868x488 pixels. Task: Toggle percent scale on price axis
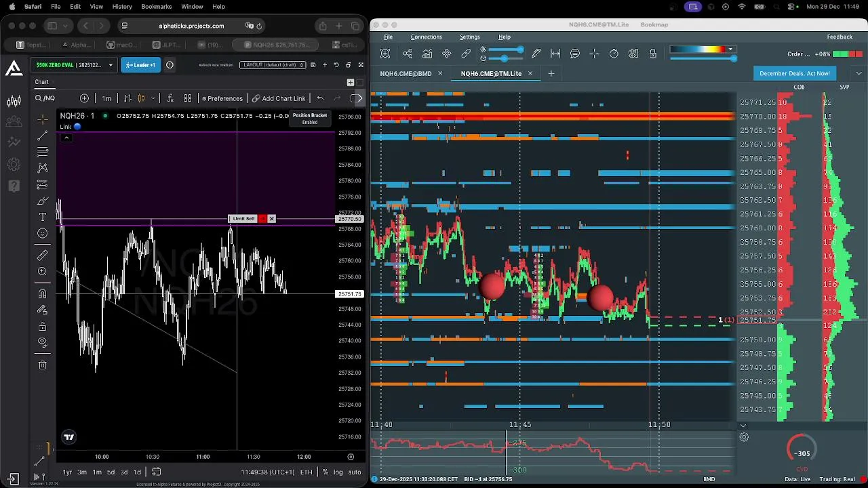[325, 472]
